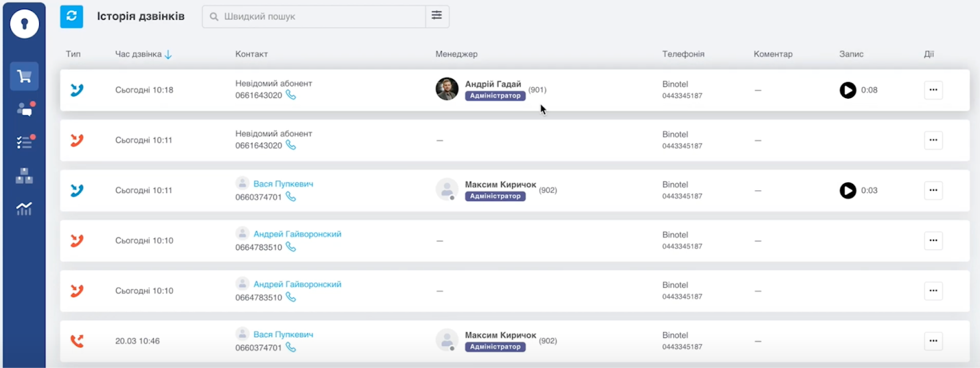Click the Контакт column header
The height and width of the screenshot is (368, 980).
click(x=252, y=54)
